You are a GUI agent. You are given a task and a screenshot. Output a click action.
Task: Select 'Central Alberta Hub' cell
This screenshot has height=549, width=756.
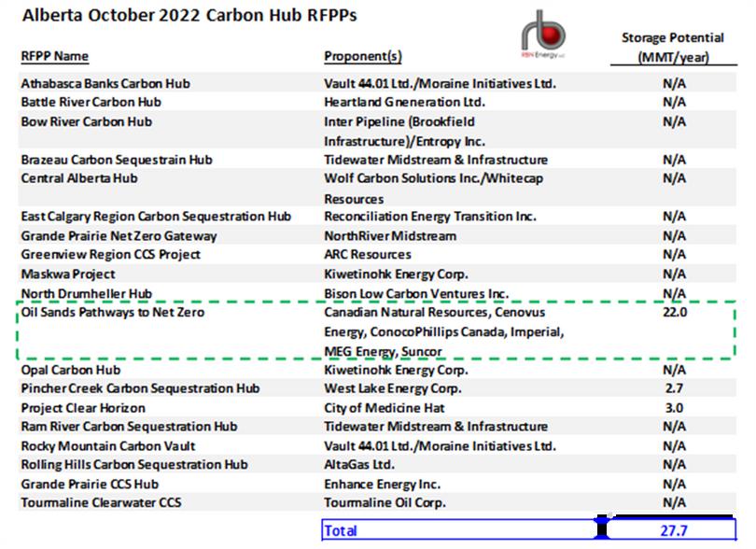(79, 178)
